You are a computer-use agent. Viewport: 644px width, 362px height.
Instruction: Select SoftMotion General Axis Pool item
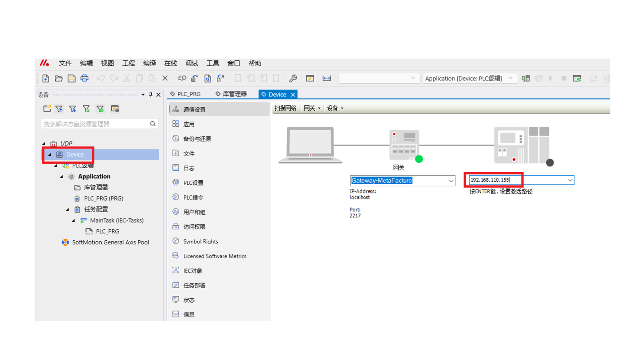pyautogui.click(x=110, y=242)
